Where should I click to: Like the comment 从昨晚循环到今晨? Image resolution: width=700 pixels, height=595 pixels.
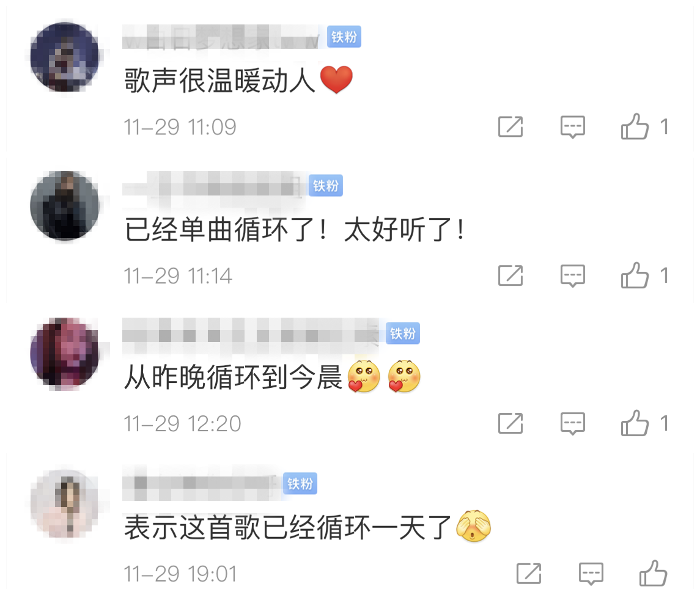(x=635, y=423)
